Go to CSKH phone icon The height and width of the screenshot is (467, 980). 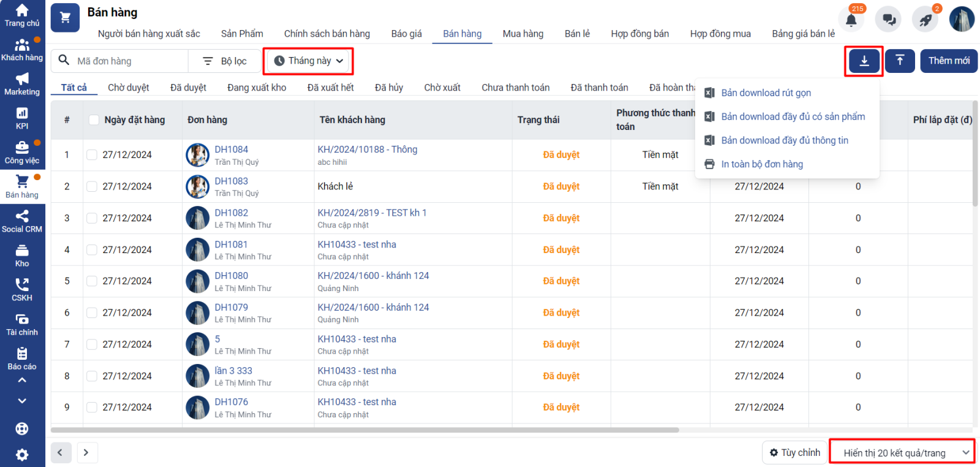pos(22,290)
